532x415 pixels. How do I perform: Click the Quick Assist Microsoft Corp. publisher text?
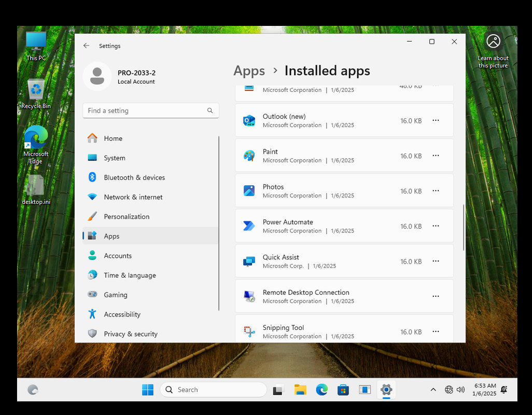pos(283,266)
